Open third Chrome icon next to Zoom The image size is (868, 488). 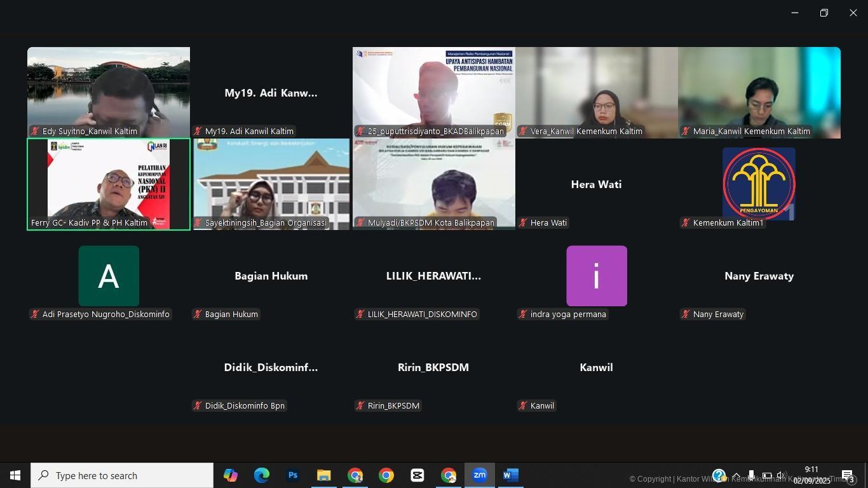449,475
